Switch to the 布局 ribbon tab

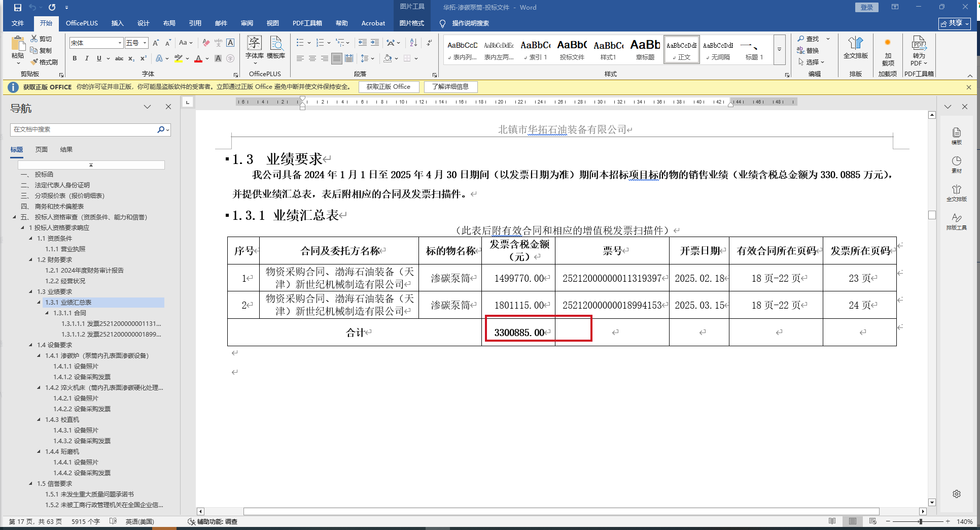[x=169, y=23]
